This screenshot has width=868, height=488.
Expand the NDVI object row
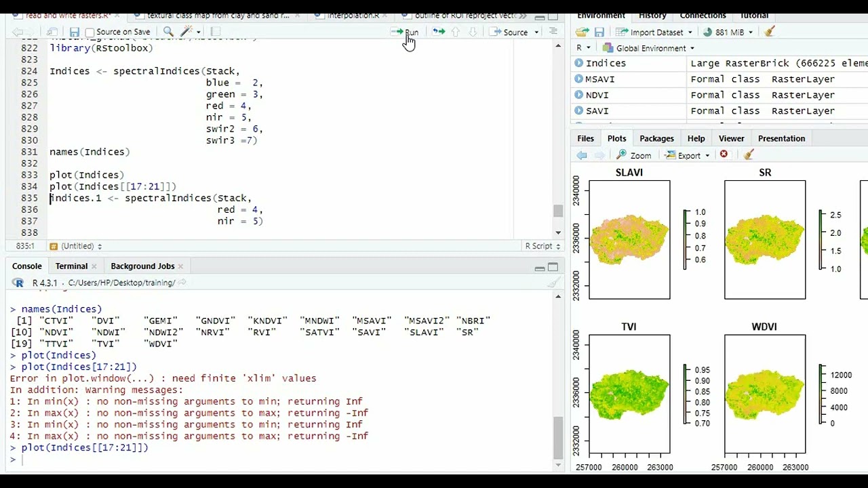coord(578,95)
